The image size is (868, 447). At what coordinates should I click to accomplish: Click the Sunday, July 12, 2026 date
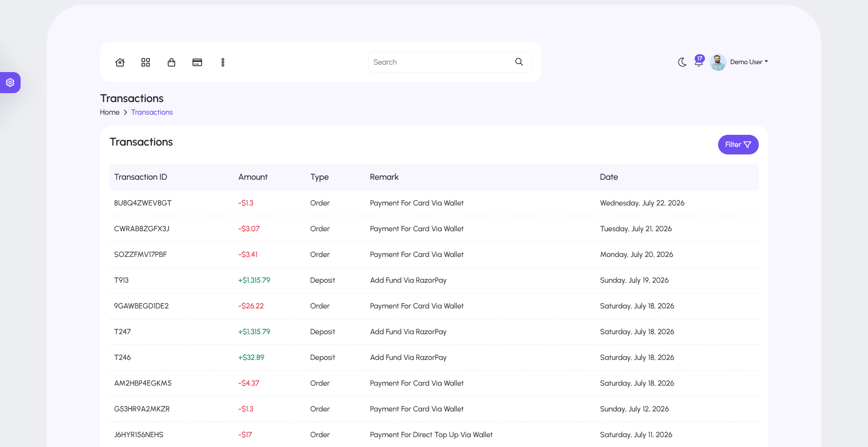634,409
